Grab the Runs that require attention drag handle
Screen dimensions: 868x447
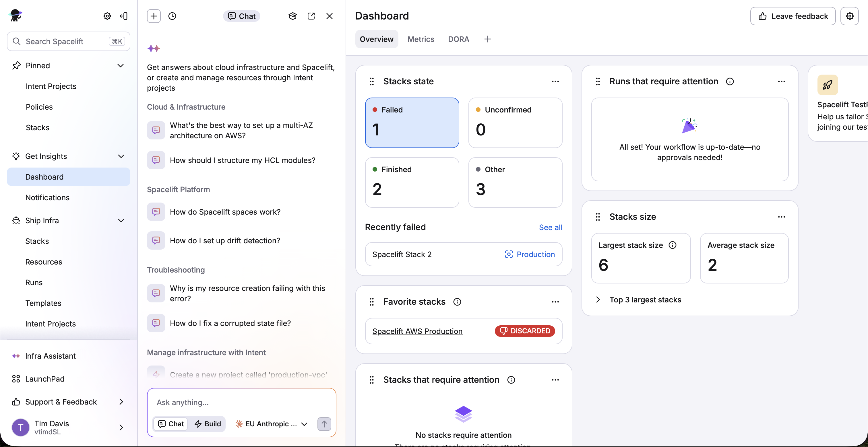coord(598,81)
